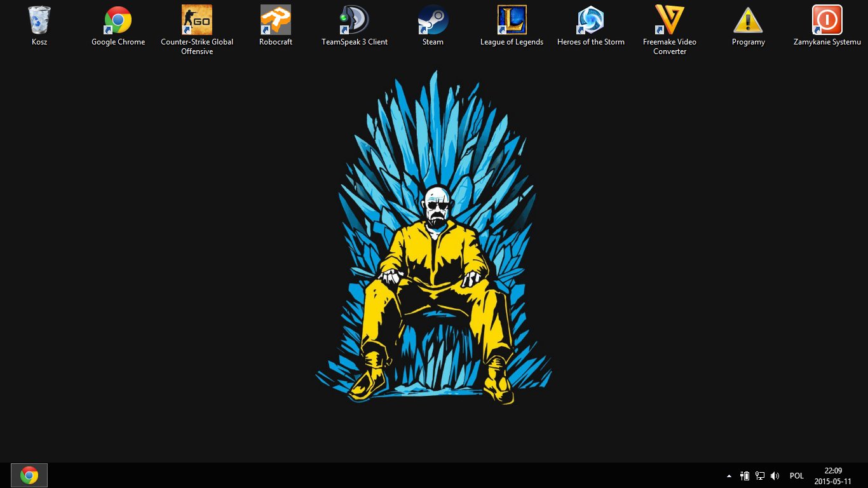
Task: Open the network status tray icon
Action: 759,476
